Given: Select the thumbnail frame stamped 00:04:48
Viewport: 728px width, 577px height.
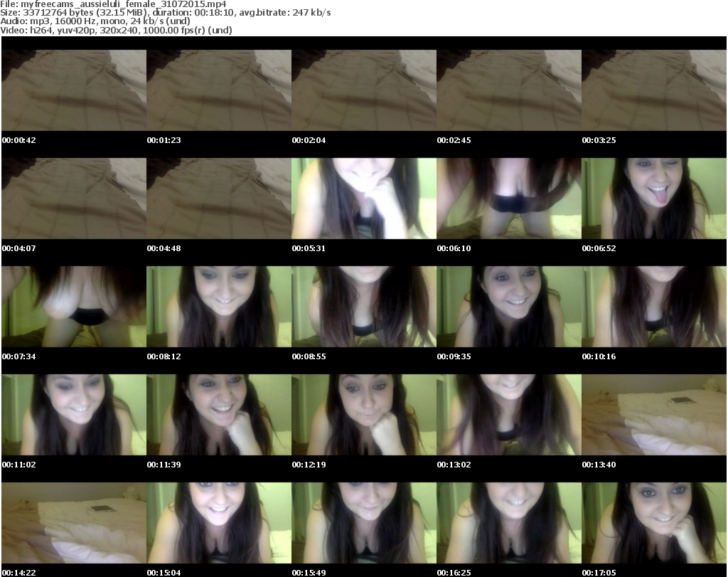Looking at the screenshot, I should coord(219,198).
